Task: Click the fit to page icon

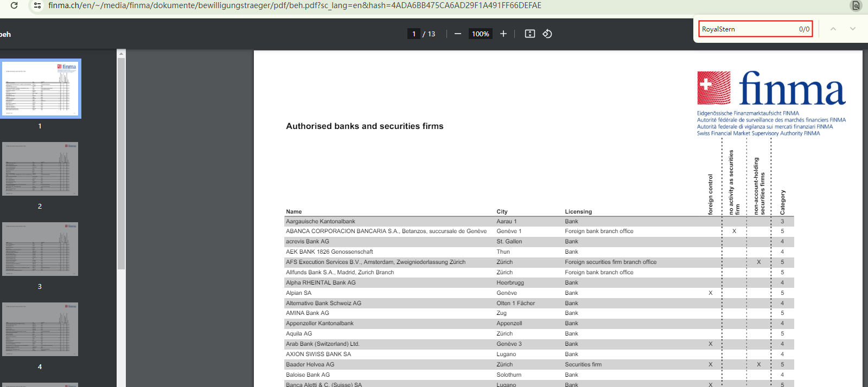Action: pyautogui.click(x=530, y=34)
